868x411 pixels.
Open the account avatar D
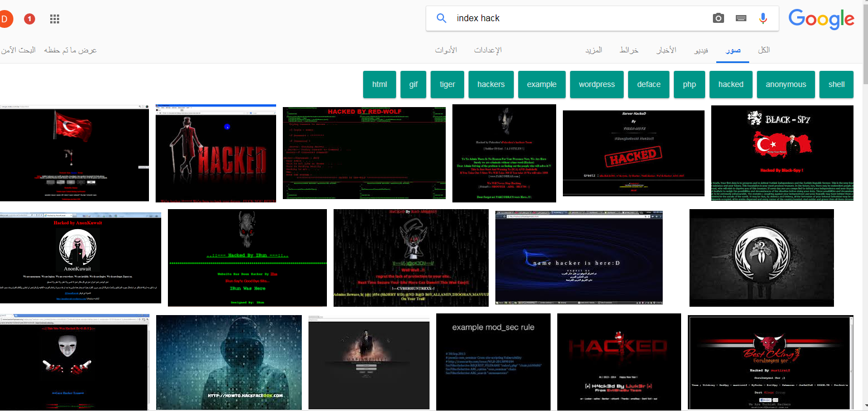[x=4, y=20]
